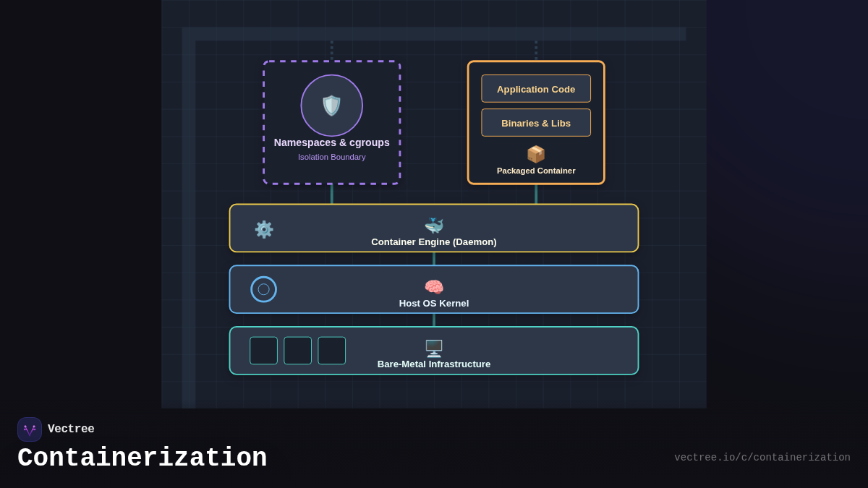Screen dimensions: 868x488
Task: Click the shield icon in the purple circle
Action: pos(331,106)
